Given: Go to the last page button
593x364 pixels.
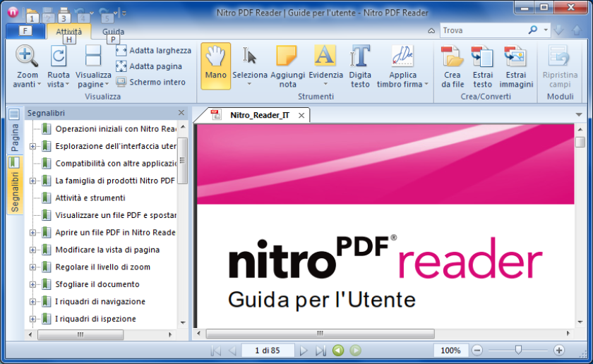Looking at the screenshot, I should (x=321, y=351).
